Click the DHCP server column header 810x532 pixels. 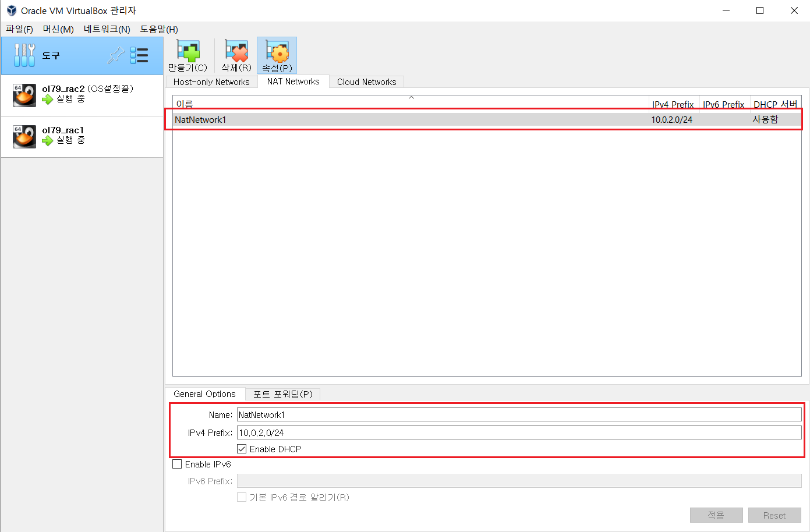coord(776,104)
